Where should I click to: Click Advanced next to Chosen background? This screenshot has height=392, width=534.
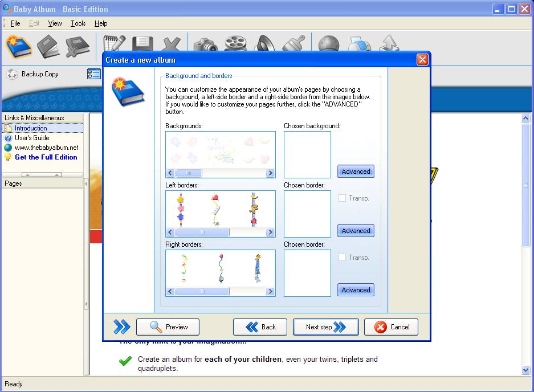click(356, 171)
